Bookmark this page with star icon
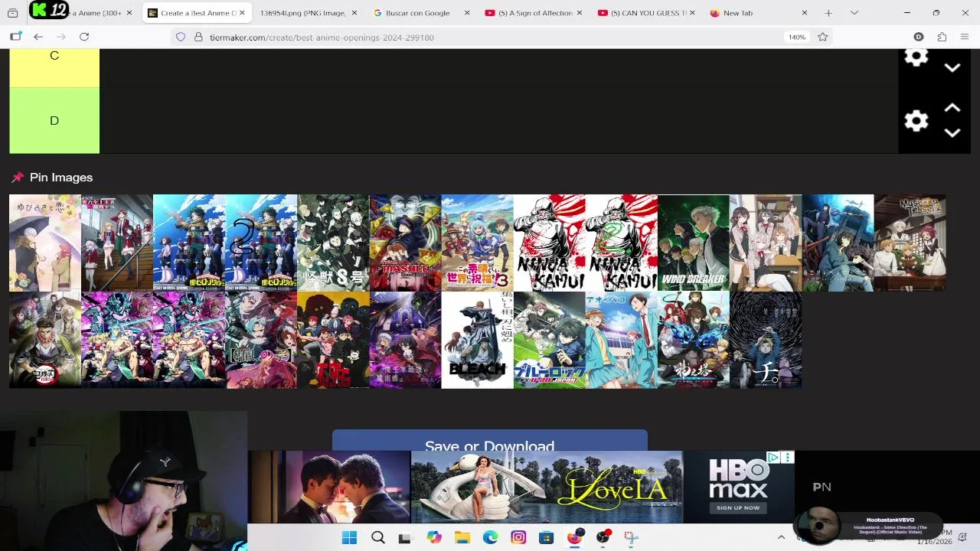 823,37
